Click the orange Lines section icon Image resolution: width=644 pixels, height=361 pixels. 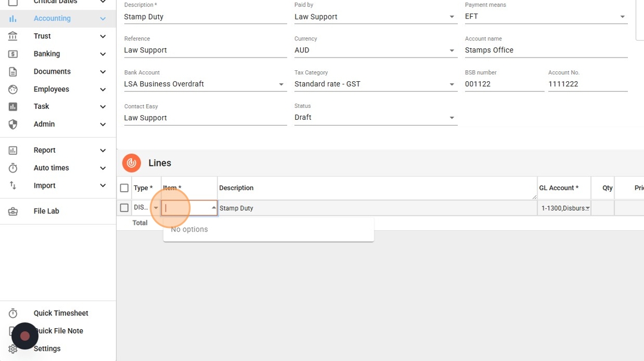click(x=132, y=163)
